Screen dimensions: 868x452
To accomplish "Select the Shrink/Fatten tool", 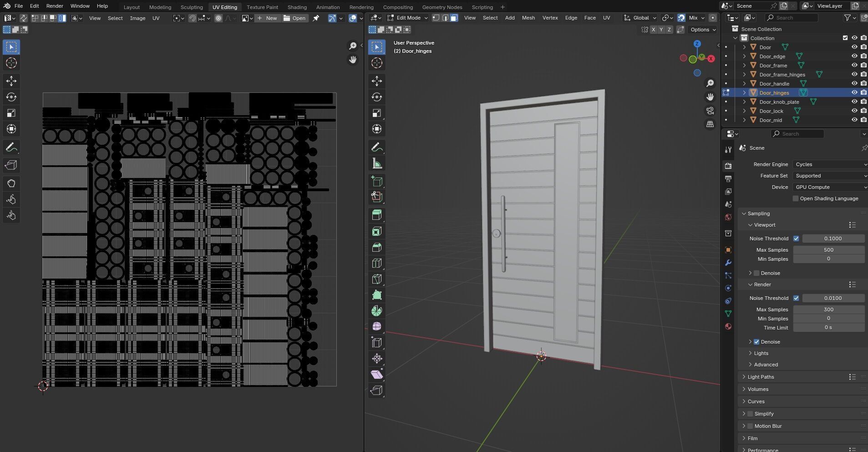I will pyautogui.click(x=376, y=358).
